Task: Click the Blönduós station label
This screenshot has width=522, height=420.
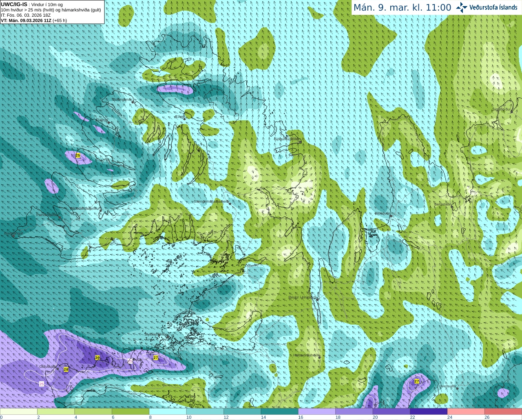Action: click(383, 213)
